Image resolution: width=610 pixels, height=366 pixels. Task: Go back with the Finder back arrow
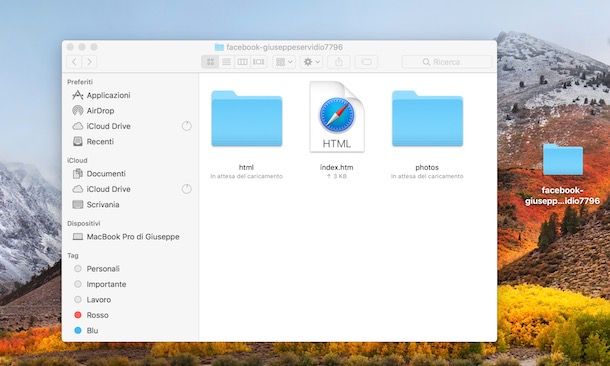tap(75, 62)
